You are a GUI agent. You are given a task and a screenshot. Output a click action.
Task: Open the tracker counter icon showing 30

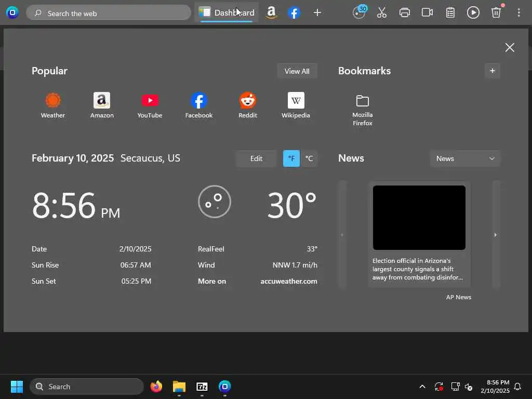[360, 12]
